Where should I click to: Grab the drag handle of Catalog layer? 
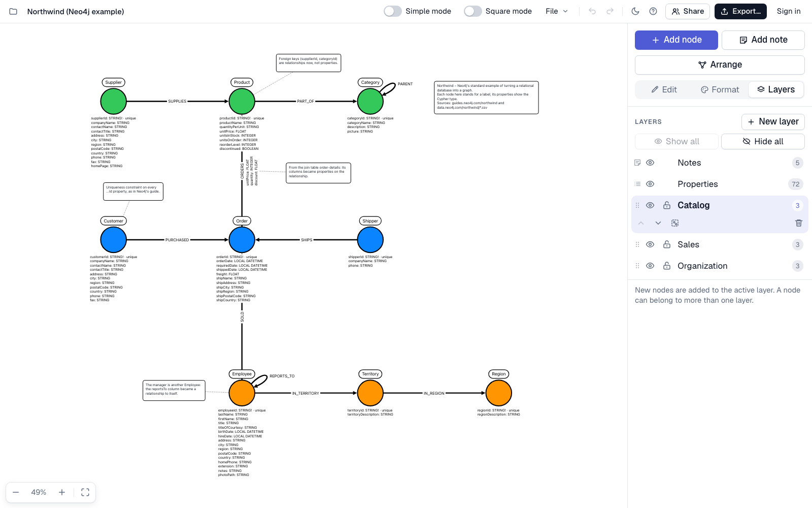[x=637, y=205]
